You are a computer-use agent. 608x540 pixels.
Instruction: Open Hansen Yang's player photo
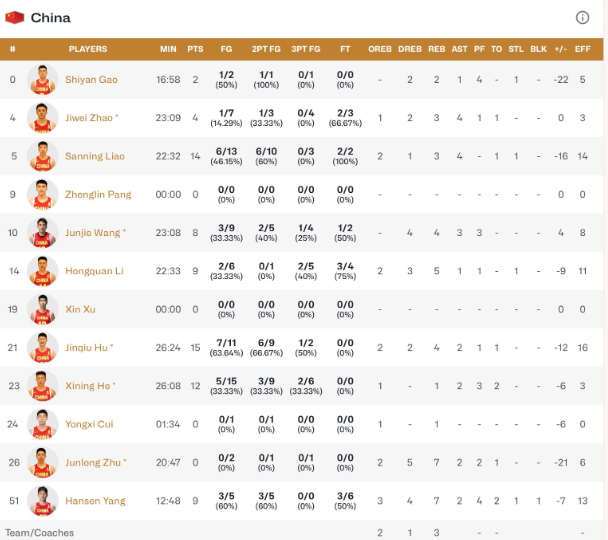[x=43, y=501]
